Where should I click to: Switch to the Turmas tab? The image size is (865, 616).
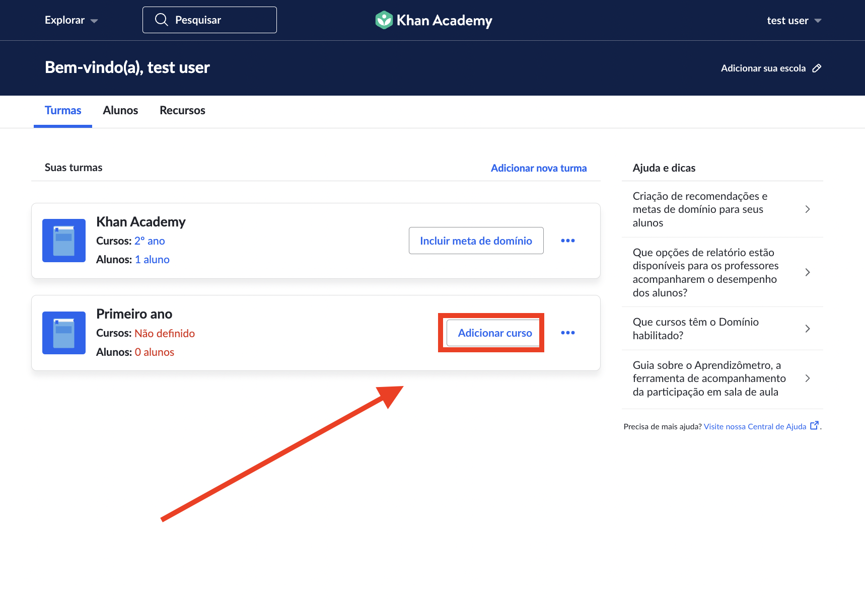[63, 111]
